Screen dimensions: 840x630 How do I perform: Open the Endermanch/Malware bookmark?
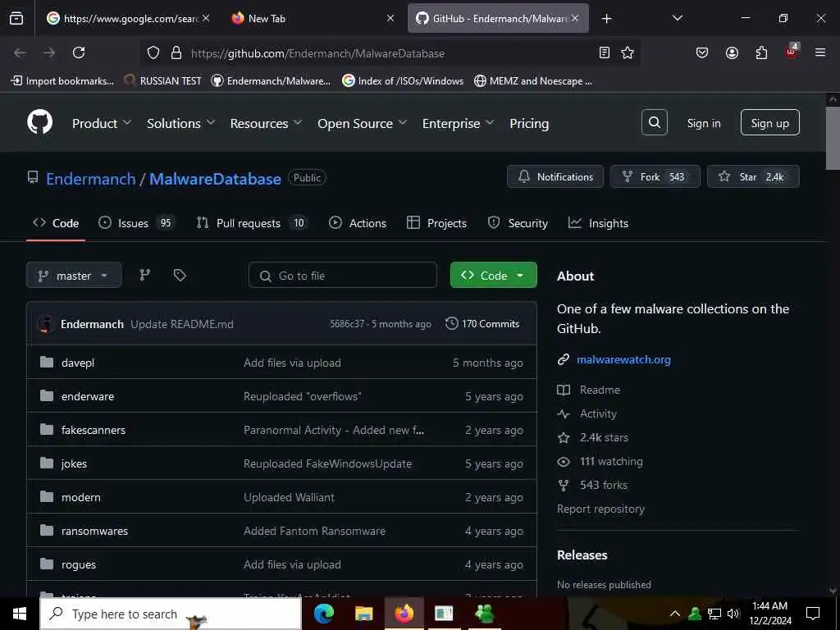pos(271,81)
